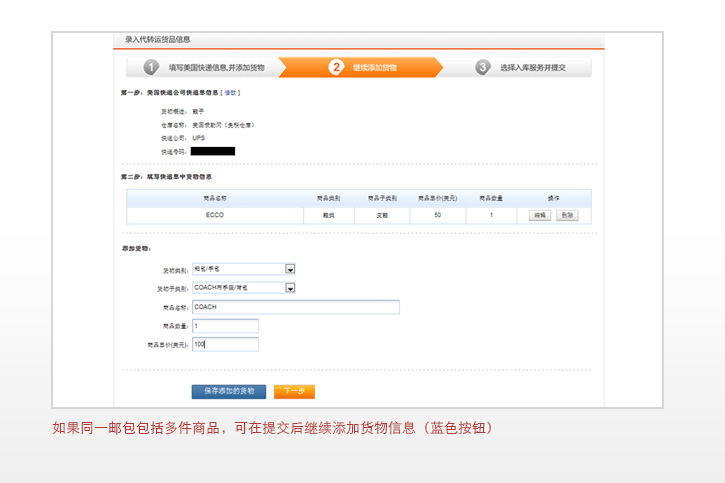Click the 商品单价(美元) input field
This screenshot has height=483, width=725.
[x=225, y=345]
